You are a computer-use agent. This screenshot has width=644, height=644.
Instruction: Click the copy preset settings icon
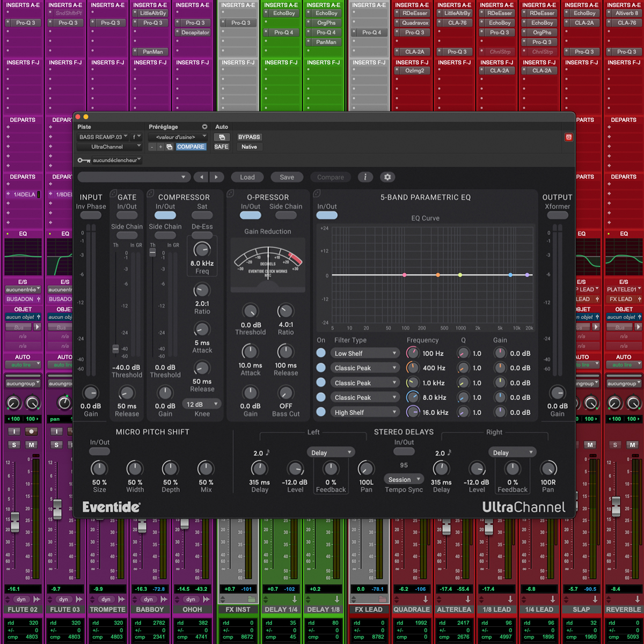(169, 147)
